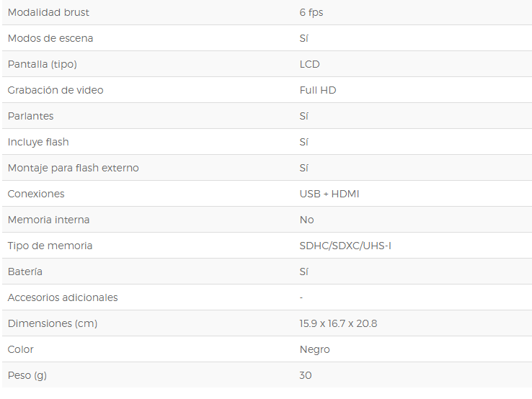
Task: Click the Grabación de video label
Action: point(56,90)
